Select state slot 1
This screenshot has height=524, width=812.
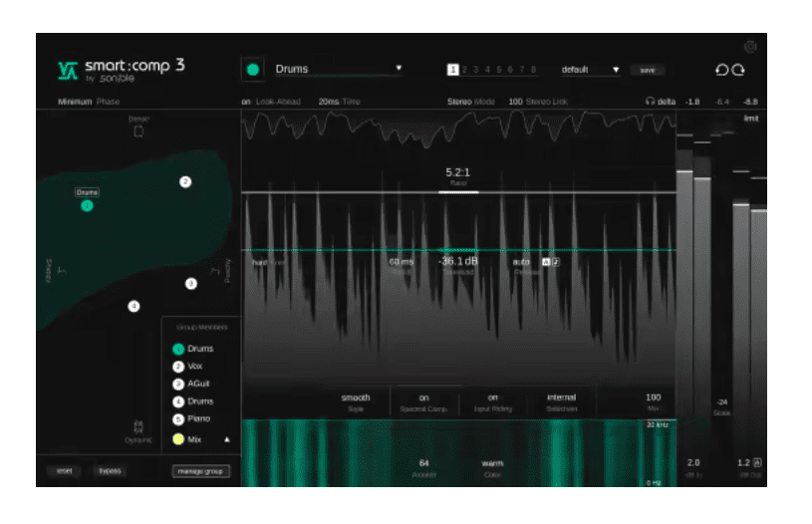click(x=452, y=70)
